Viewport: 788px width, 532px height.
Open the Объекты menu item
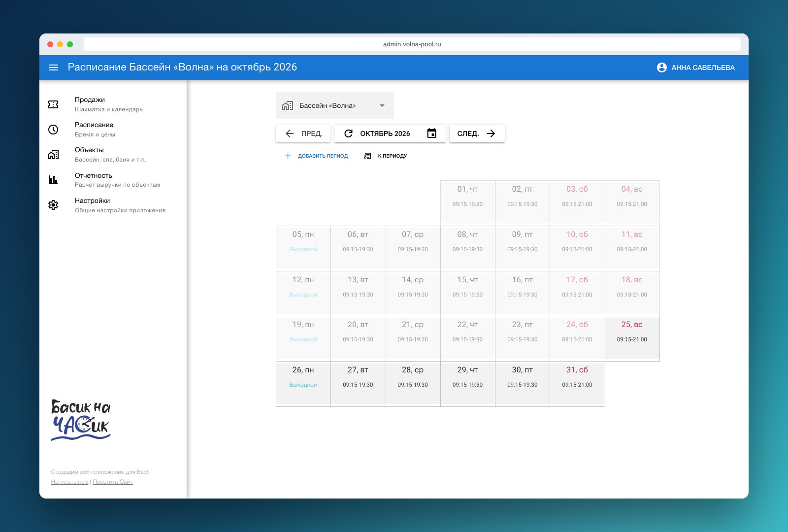tap(113, 155)
